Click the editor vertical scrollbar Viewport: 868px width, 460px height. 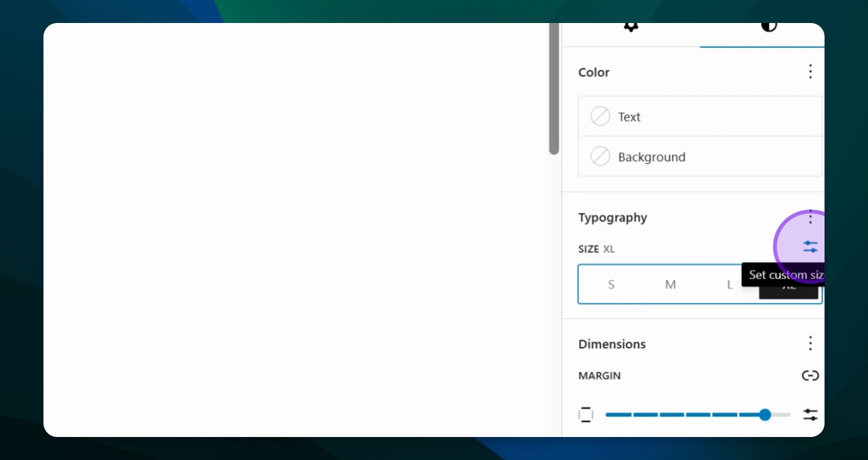coord(554,89)
